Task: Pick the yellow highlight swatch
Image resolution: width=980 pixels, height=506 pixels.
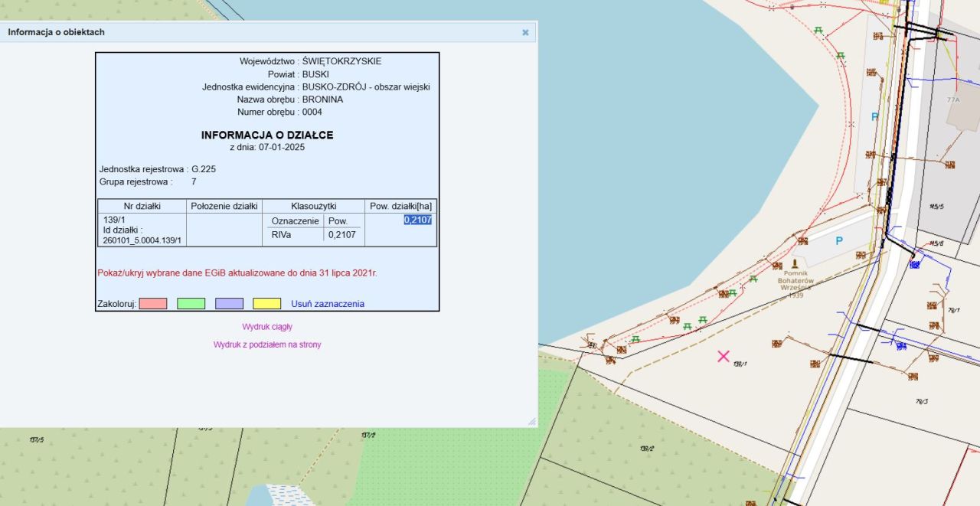Action: [x=267, y=304]
